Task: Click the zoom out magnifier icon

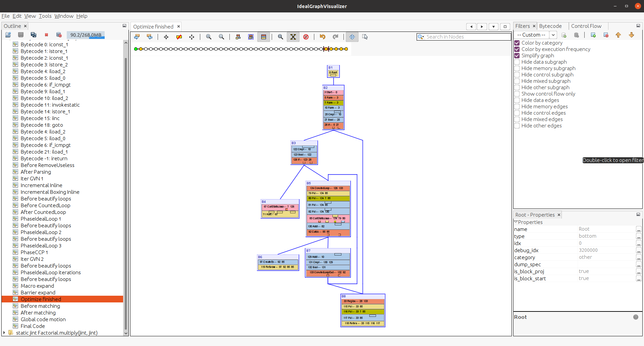Action: 221,37
